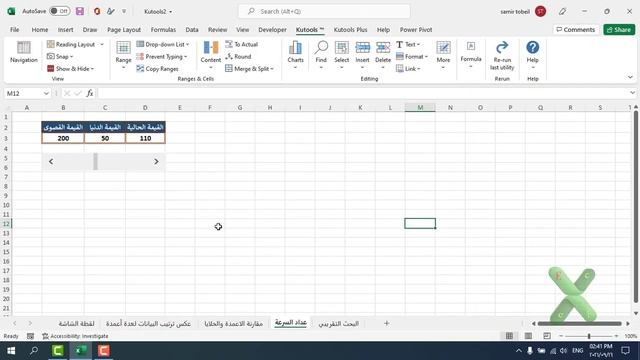Switch to Page Break Preview view
The height and width of the screenshot is (360, 640).
coord(547,336)
